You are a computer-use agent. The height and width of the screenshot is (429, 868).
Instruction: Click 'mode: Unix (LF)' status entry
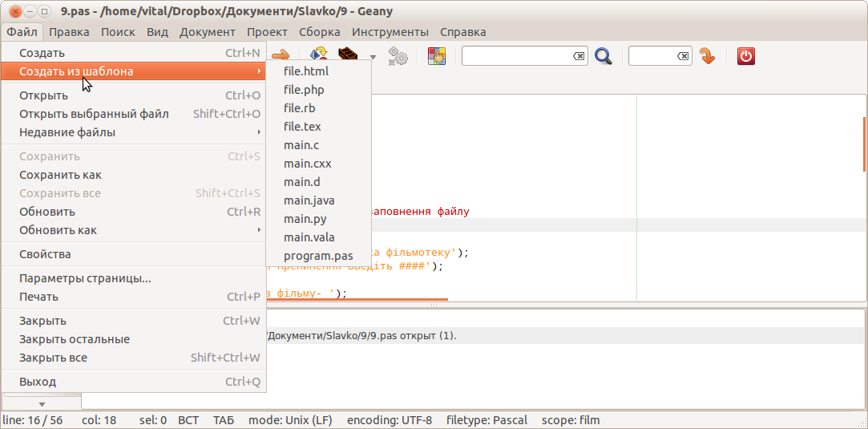point(290,421)
